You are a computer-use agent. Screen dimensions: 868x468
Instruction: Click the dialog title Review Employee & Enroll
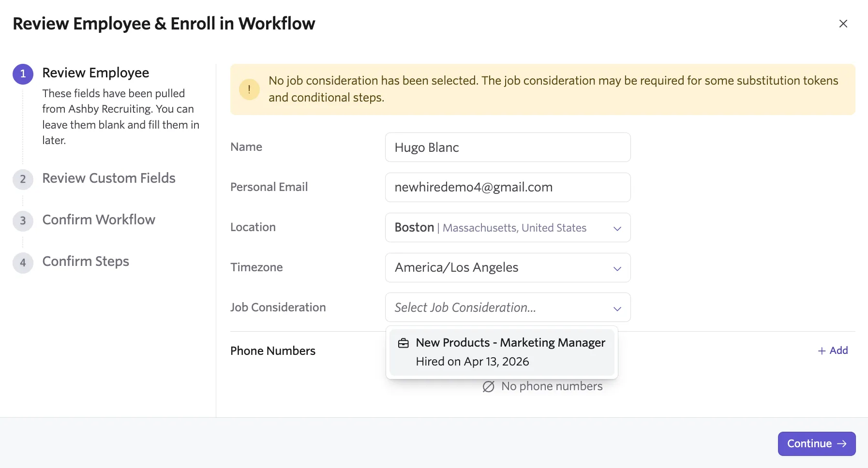[164, 24]
